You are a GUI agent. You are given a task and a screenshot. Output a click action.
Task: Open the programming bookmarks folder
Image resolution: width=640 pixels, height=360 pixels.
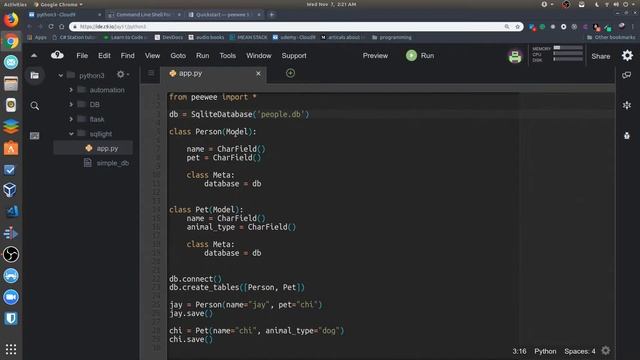[391, 37]
